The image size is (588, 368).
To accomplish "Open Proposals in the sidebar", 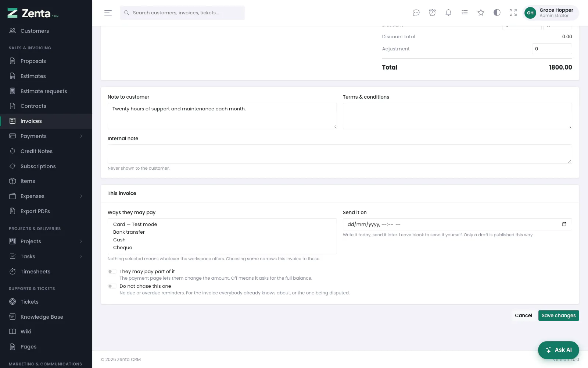I will 46,61.
